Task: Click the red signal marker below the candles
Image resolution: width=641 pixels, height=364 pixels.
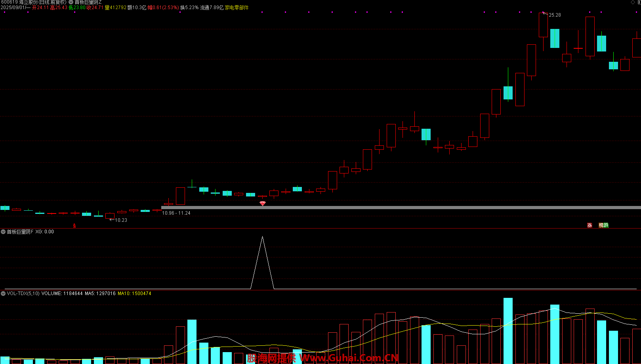Action: click(262, 204)
